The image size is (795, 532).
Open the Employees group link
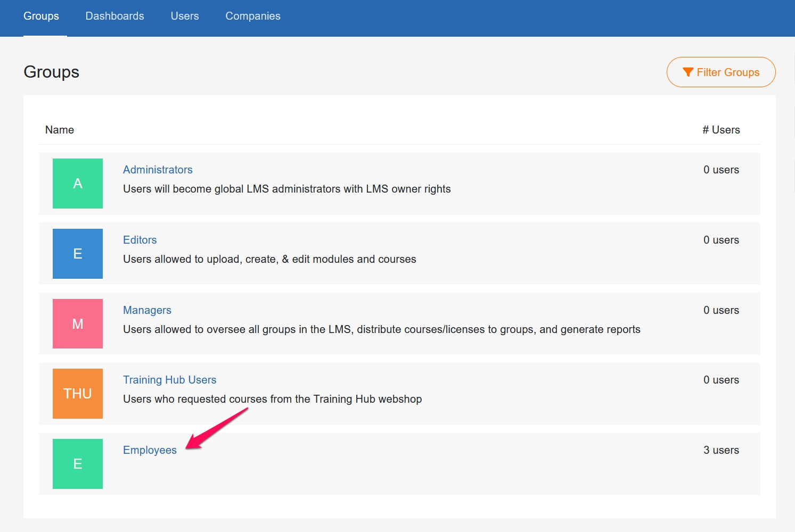tap(150, 450)
